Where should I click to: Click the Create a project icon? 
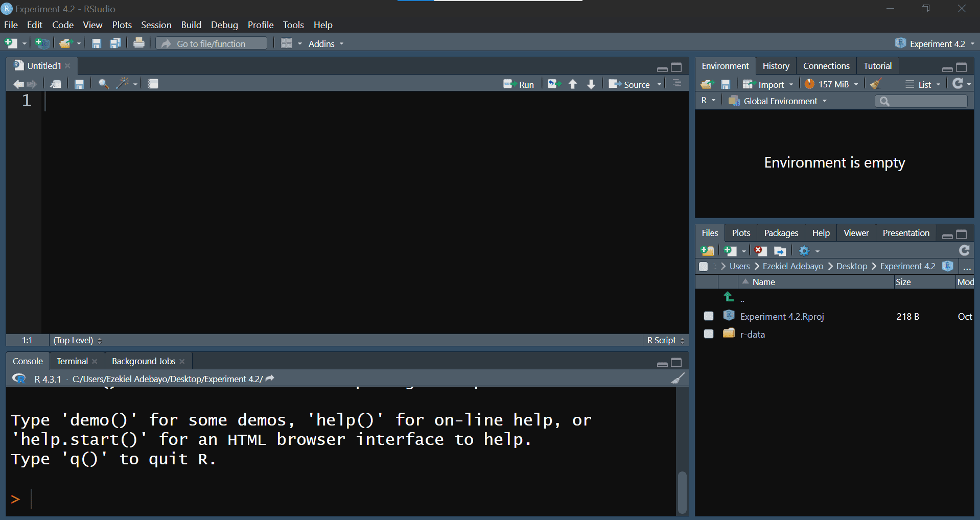[42, 43]
